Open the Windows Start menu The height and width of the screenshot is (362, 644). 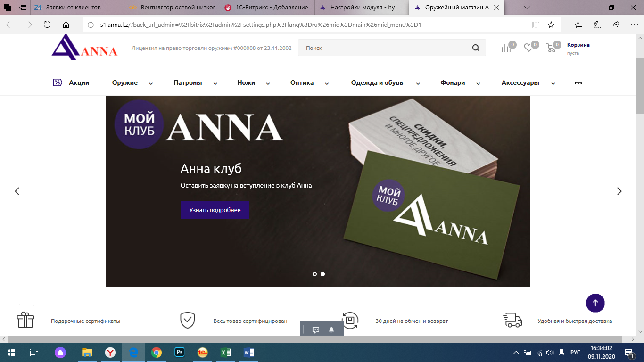click(11, 352)
